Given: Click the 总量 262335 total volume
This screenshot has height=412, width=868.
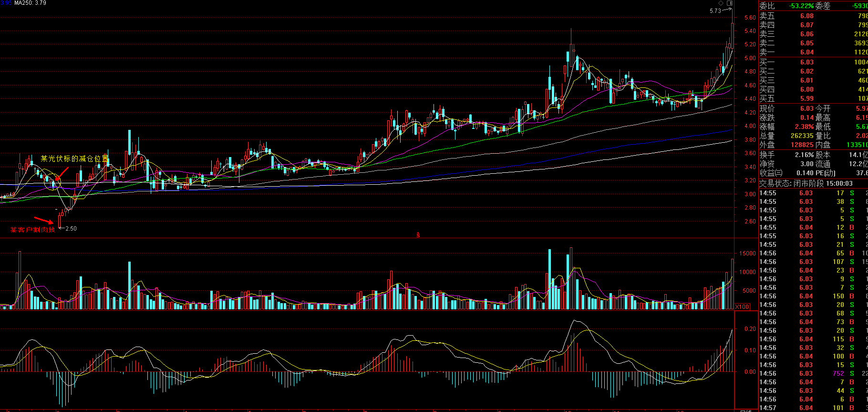Looking at the screenshot, I should point(802,136).
